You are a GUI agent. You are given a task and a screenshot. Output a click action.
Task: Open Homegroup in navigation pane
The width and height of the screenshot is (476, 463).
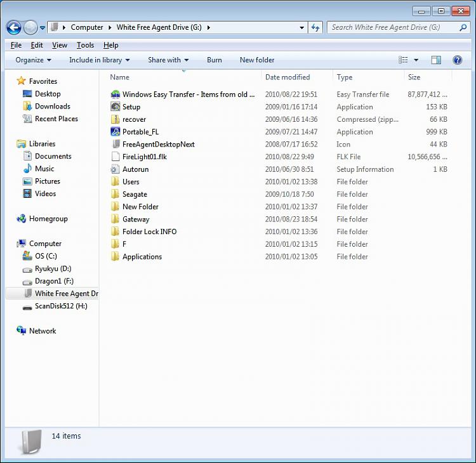[48, 219]
